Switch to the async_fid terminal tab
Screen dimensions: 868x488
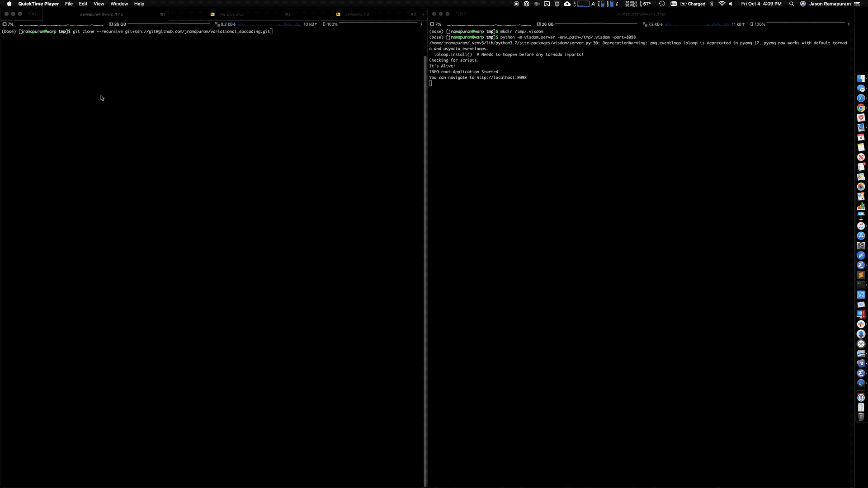point(356,14)
